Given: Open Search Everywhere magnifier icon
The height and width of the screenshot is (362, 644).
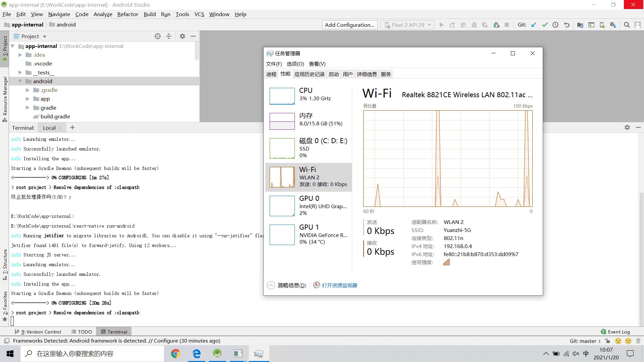Looking at the screenshot, I should coord(627,25).
